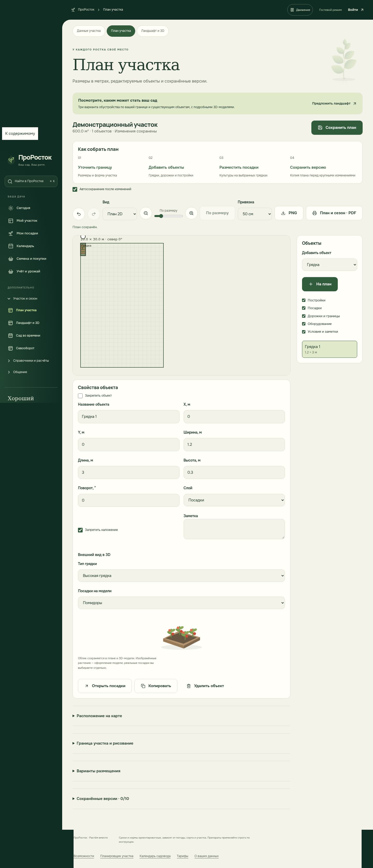Toggle Дорожки и границы layer checkbox
The height and width of the screenshot is (868, 373).
tap(304, 316)
